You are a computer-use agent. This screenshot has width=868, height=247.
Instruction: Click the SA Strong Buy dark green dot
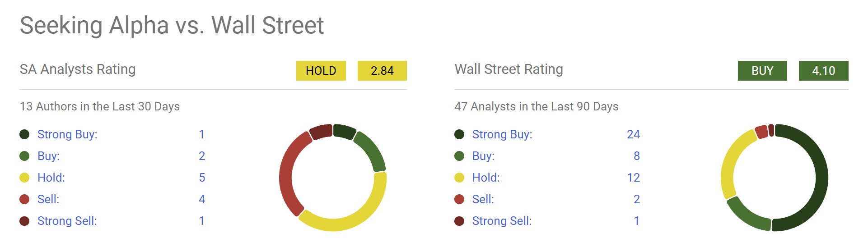coord(24,134)
